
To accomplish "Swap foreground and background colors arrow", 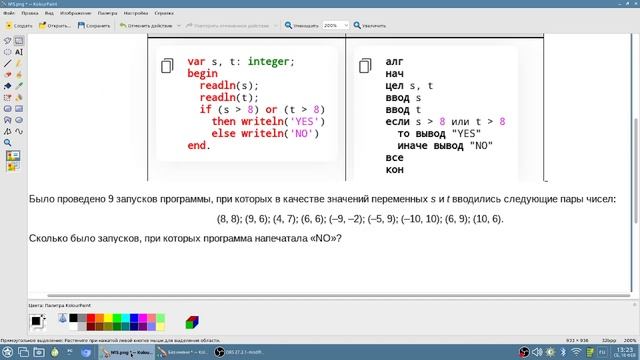I will (x=44, y=316).
